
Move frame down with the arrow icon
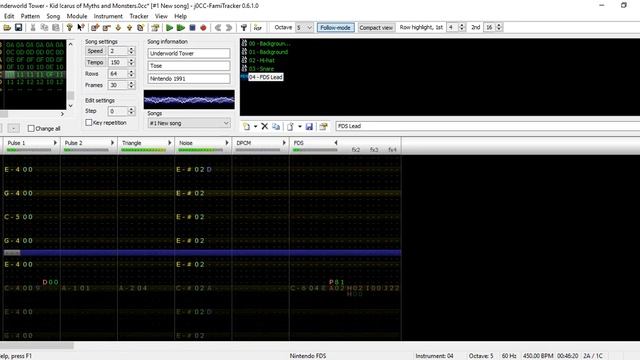point(118,28)
